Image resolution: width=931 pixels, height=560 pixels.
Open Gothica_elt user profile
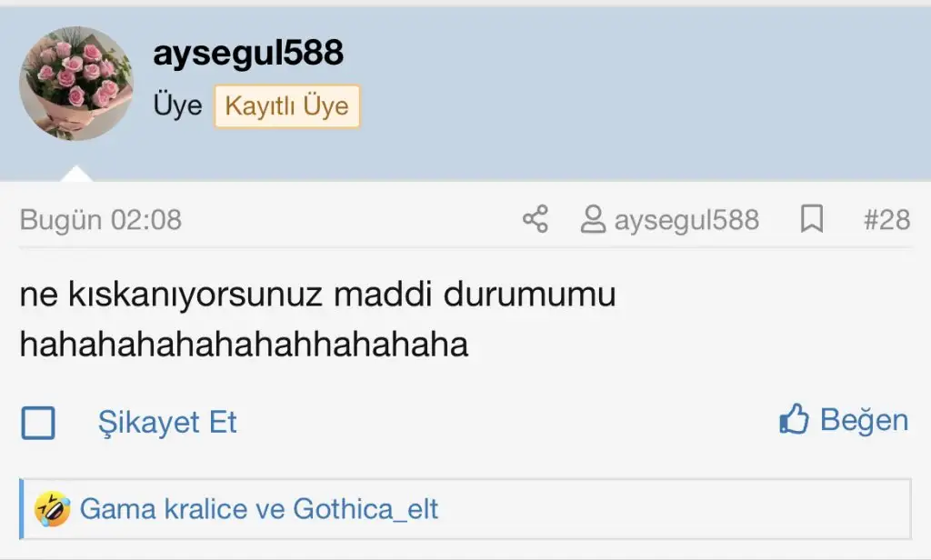365,509
